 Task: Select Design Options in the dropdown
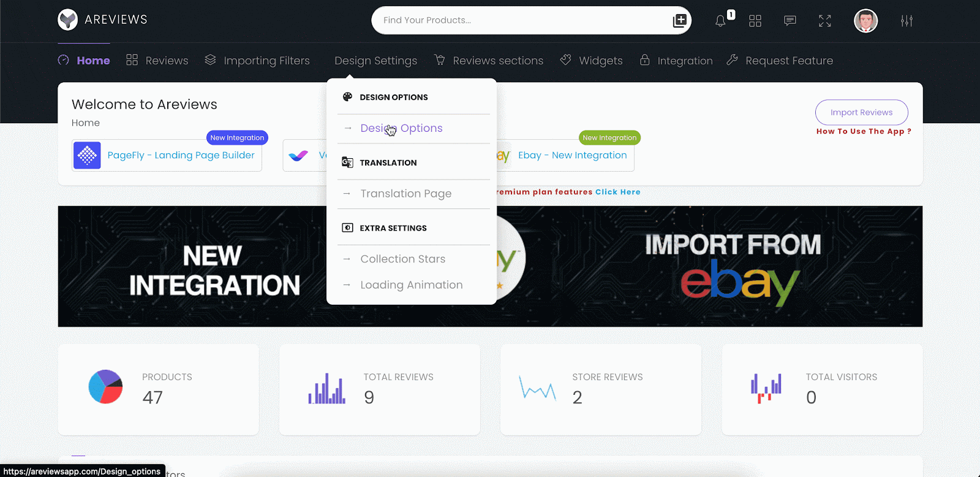point(401,128)
